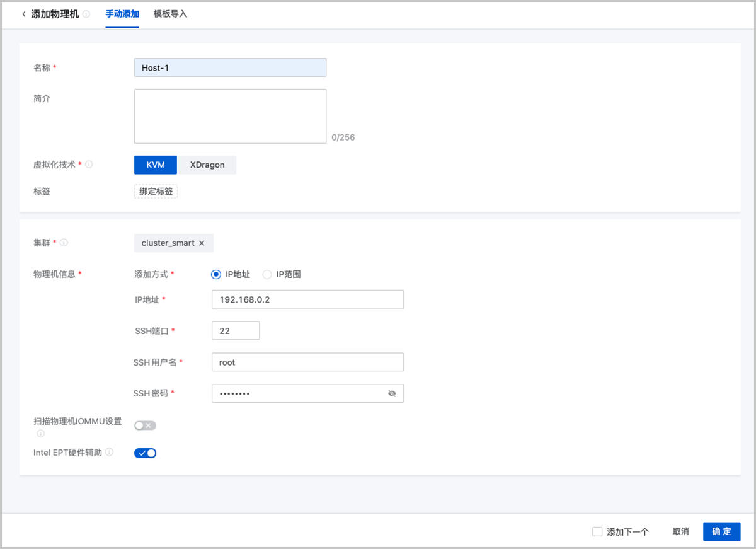Select the IP地址 radio option

click(x=216, y=274)
